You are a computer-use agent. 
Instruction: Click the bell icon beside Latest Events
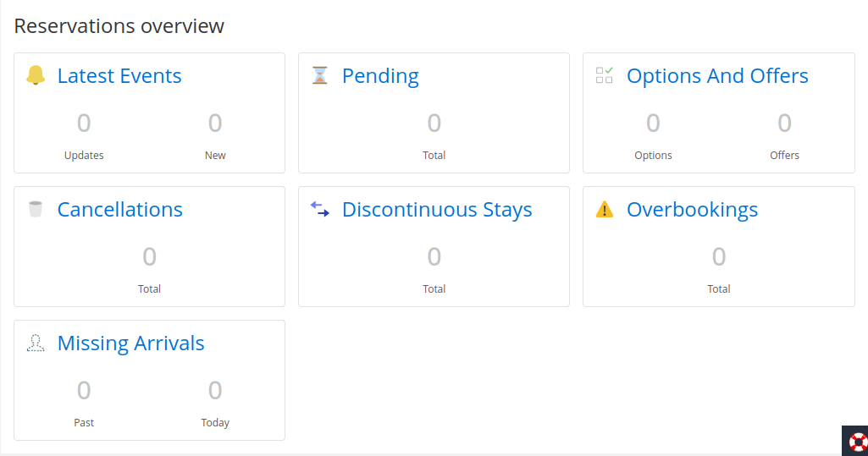click(36, 75)
